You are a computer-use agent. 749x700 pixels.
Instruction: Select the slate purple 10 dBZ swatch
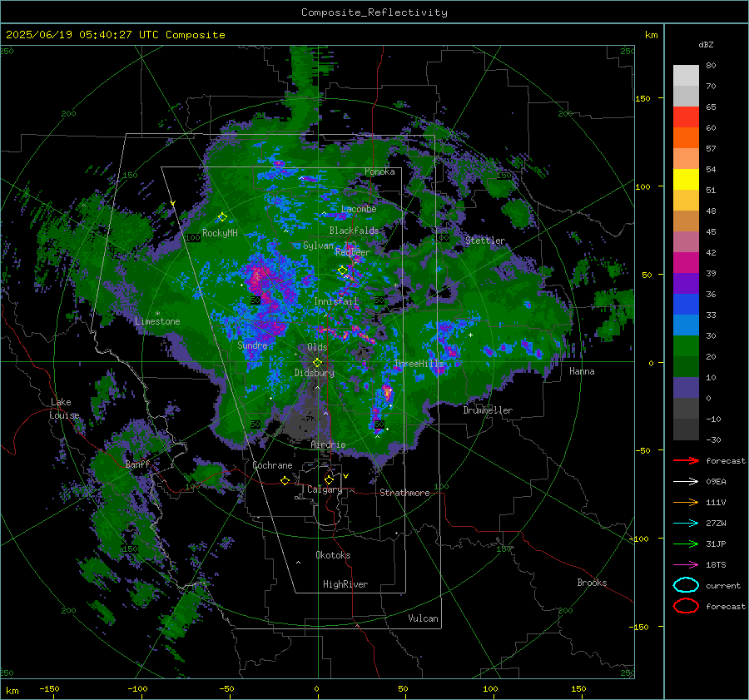tap(686, 388)
